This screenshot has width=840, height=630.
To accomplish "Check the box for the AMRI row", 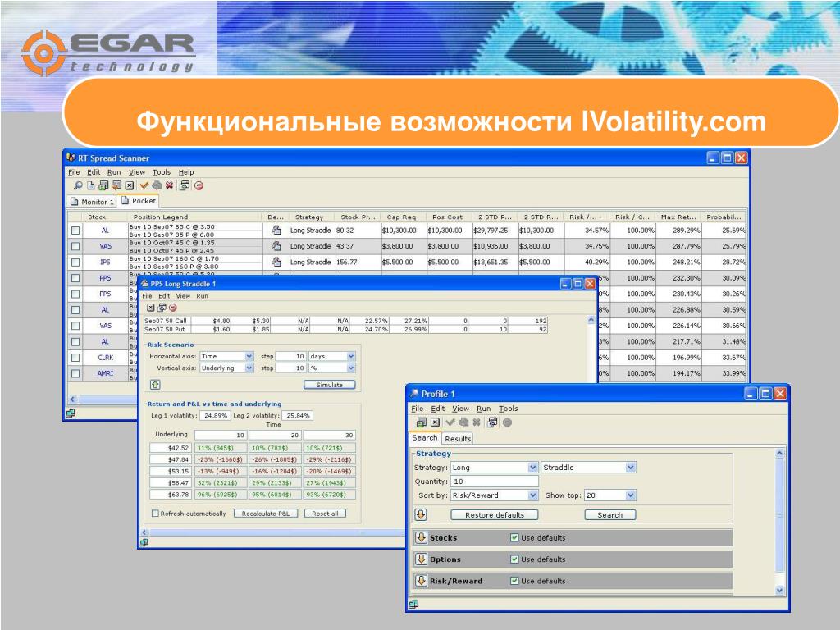I will click(x=75, y=373).
